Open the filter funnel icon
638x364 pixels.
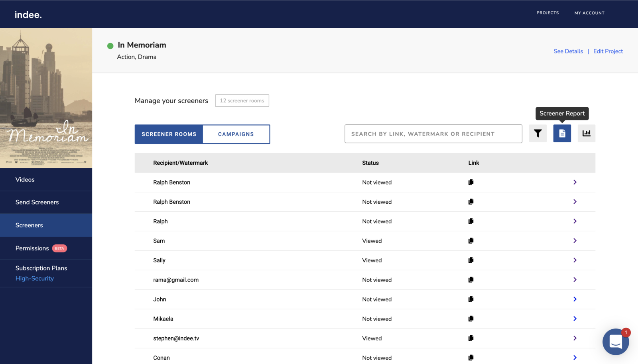[538, 134]
